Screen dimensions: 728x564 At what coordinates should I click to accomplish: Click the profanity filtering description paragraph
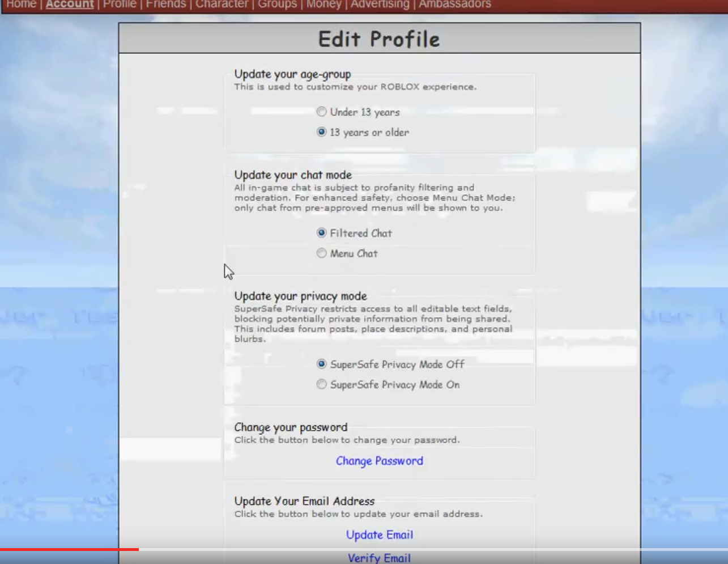coord(375,198)
